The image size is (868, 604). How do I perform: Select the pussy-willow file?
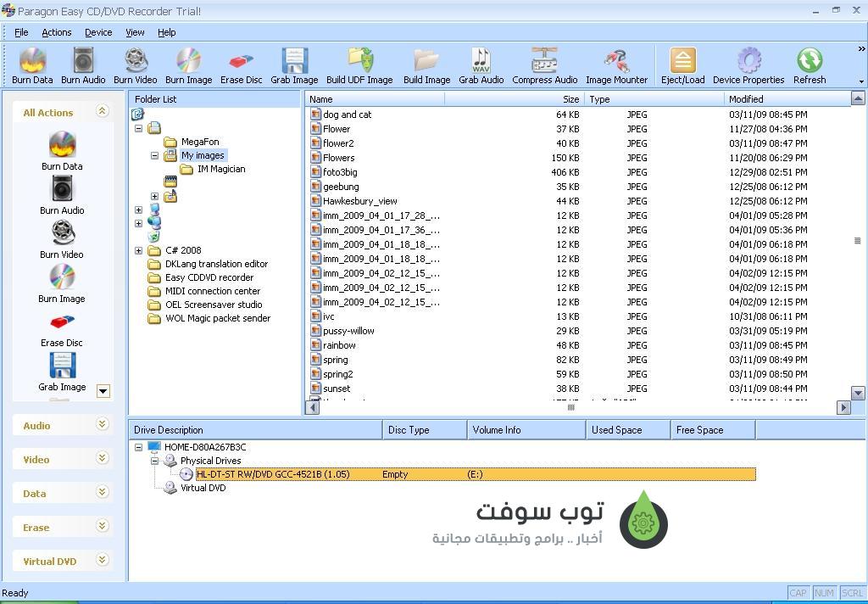(x=348, y=331)
